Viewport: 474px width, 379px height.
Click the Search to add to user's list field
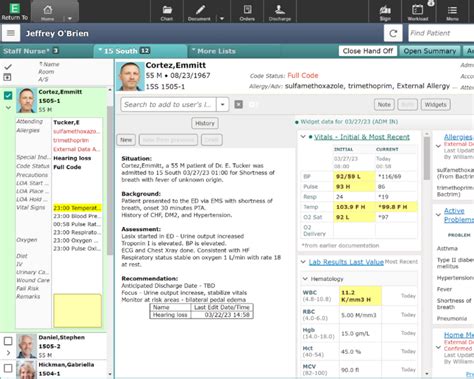(168, 104)
